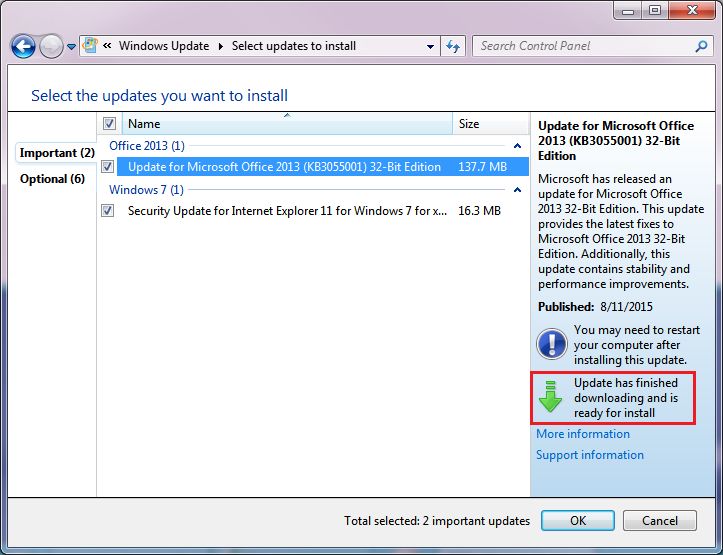Click the Windows Update breadcrumb
The image size is (723, 555).
[164, 46]
